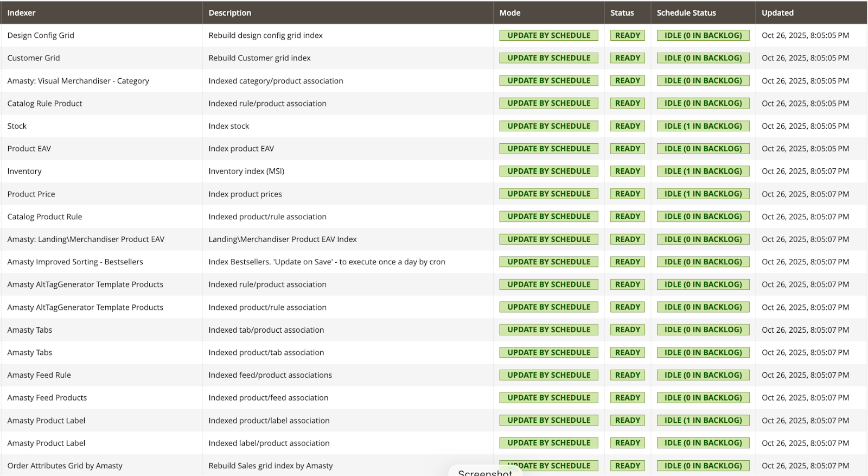
Task: Select the Mode column header
Action: click(x=509, y=12)
